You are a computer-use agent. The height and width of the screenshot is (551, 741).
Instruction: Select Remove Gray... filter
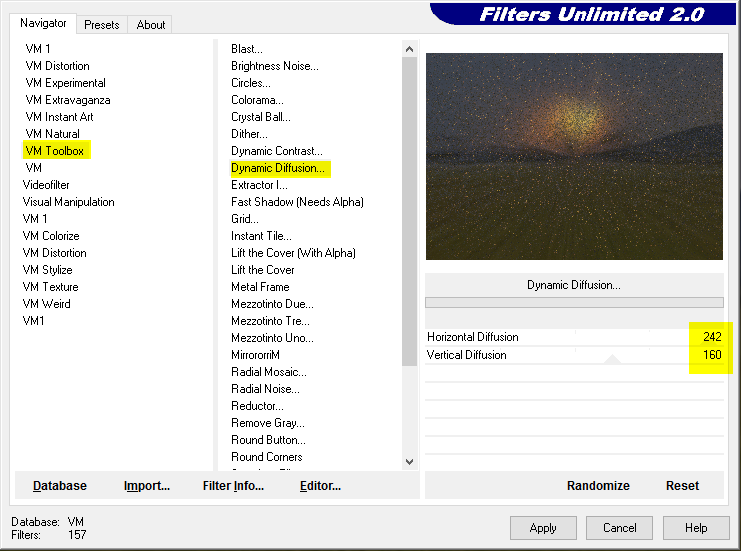(x=267, y=423)
